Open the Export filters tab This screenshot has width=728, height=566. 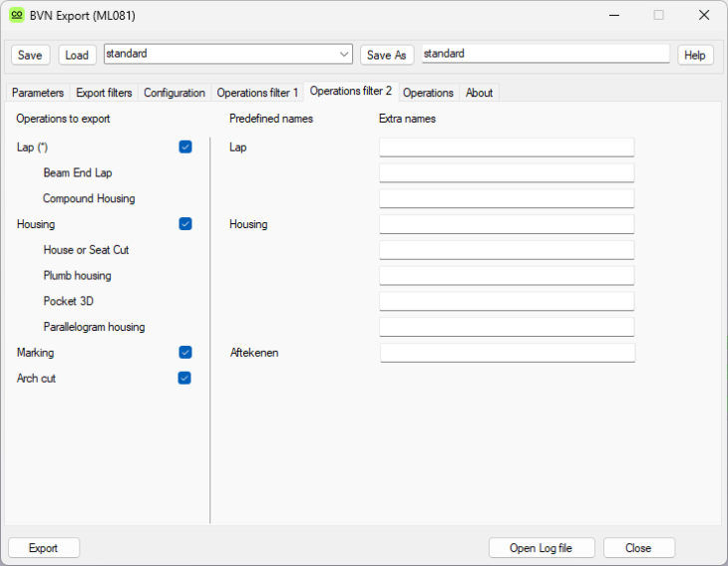(104, 93)
